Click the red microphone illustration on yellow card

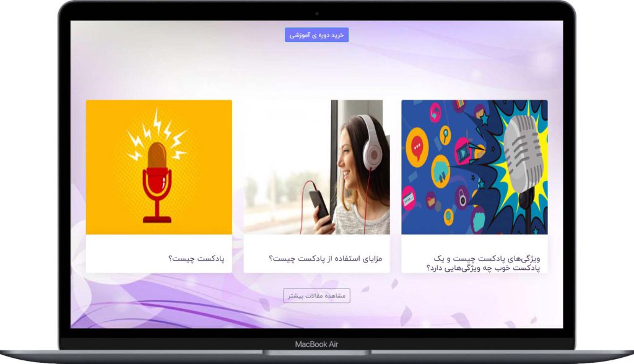(x=157, y=180)
